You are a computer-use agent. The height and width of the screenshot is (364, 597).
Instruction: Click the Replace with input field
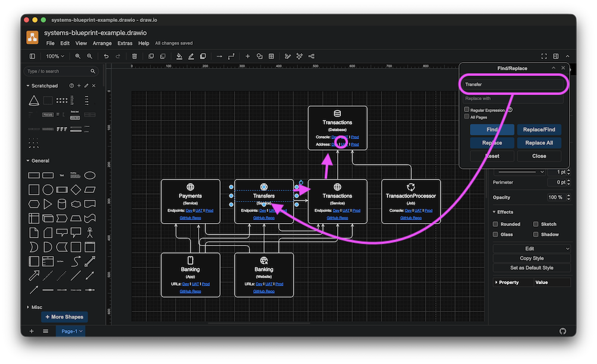click(x=513, y=98)
